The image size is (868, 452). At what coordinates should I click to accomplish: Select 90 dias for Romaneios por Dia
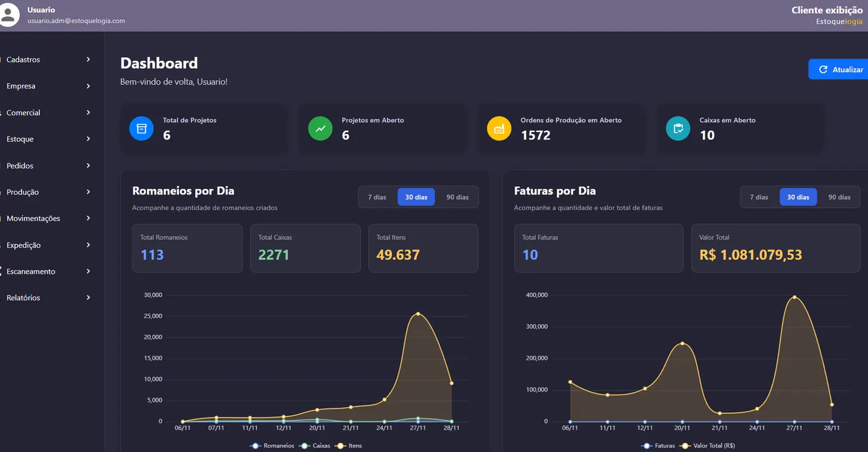click(x=458, y=197)
